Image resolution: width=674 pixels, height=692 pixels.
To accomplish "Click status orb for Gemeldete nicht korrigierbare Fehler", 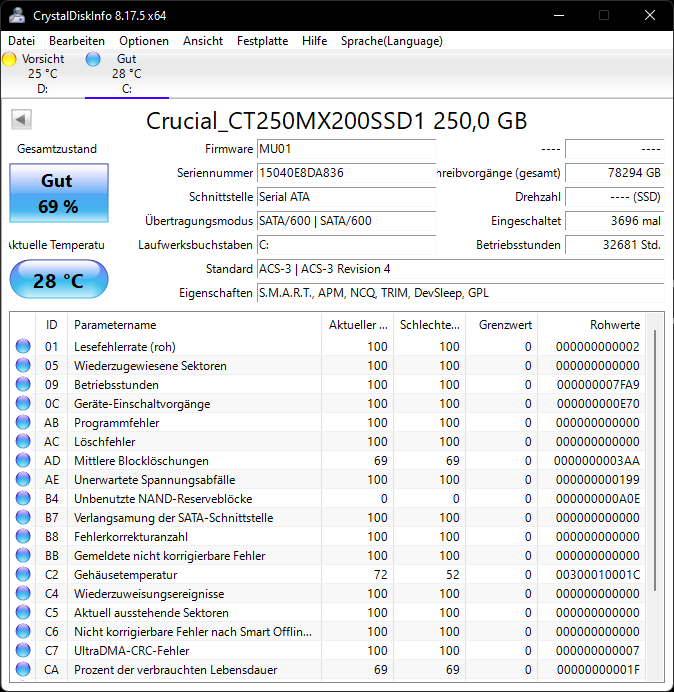I will pos(23,555).
